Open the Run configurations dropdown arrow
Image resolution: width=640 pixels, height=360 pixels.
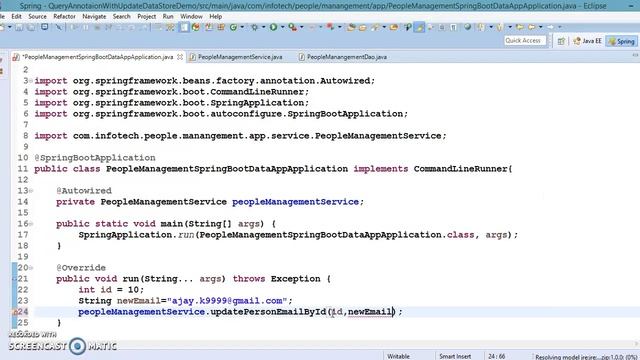282,27
